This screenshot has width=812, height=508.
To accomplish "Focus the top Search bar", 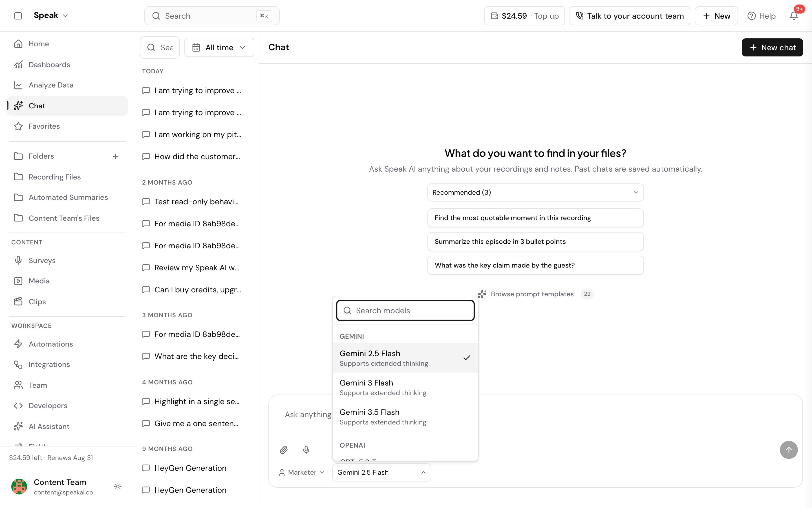I will (212, 16).
